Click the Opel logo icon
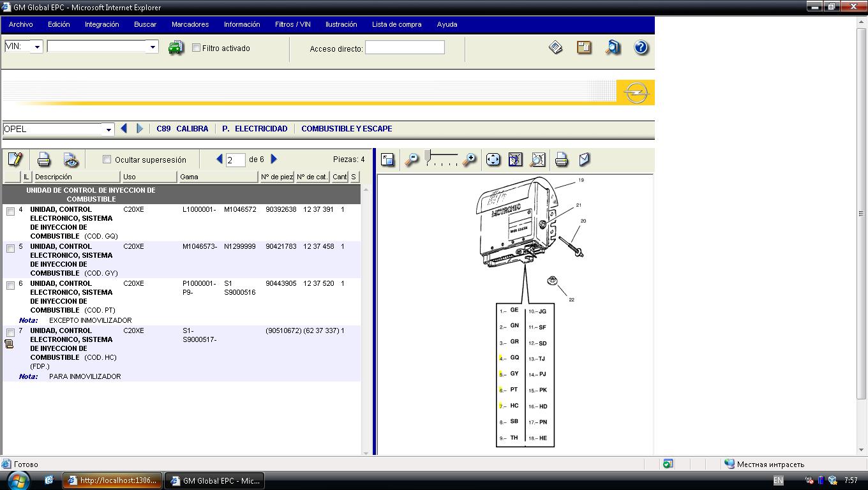This screenshot has width=868, height=490. (x=636, y=93)
